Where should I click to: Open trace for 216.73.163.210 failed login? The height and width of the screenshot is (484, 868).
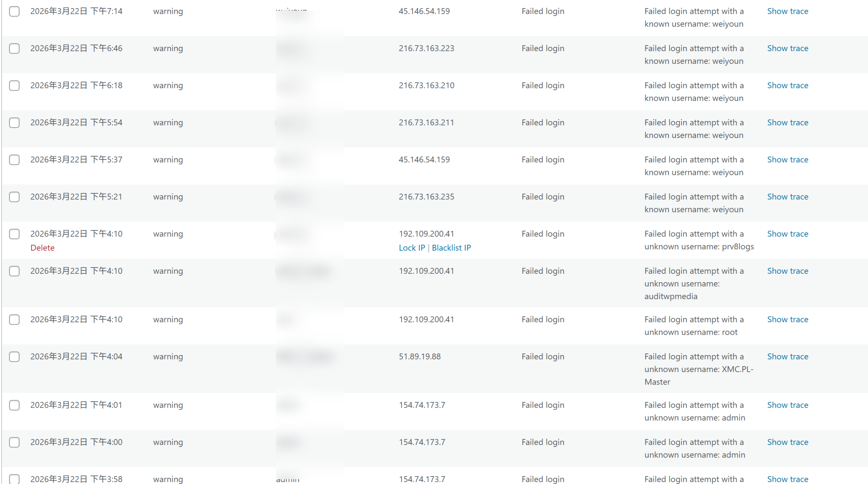[x=788, y=85]
